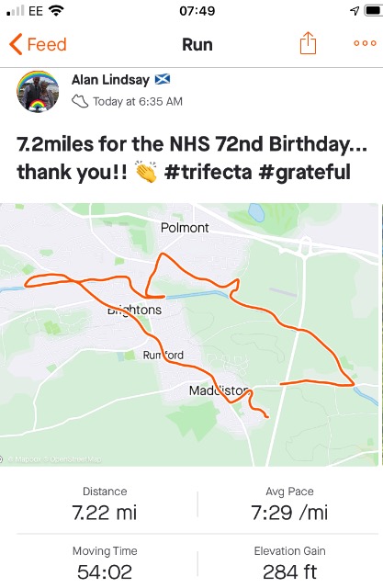Tap the clapping hands emoji in title
The height and width of the screenshot is (588, 383).
pos(146,172)
